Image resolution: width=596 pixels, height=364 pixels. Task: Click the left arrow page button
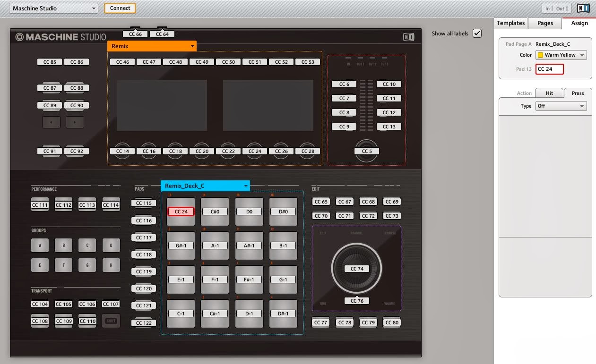[51, 122]
